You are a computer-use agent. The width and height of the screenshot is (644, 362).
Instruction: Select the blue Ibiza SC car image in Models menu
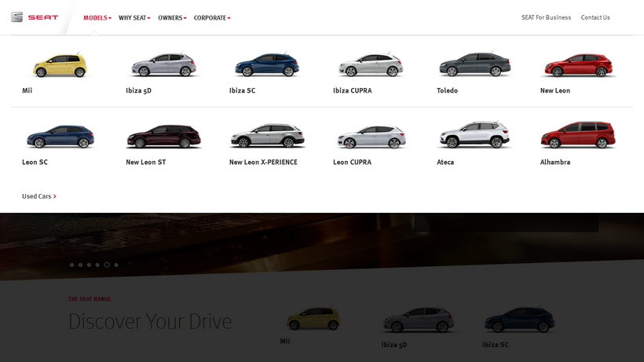[267, 65]
